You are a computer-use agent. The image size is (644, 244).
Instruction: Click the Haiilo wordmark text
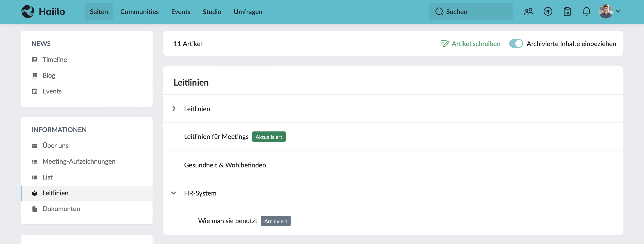click(x=52, y=11)
